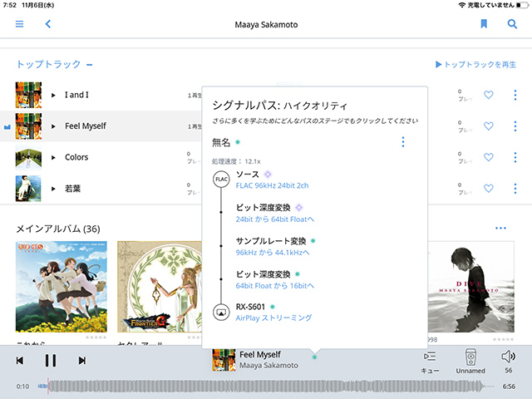Play the track Feel Myself in list
532x399 pixels.
point(53,126)
